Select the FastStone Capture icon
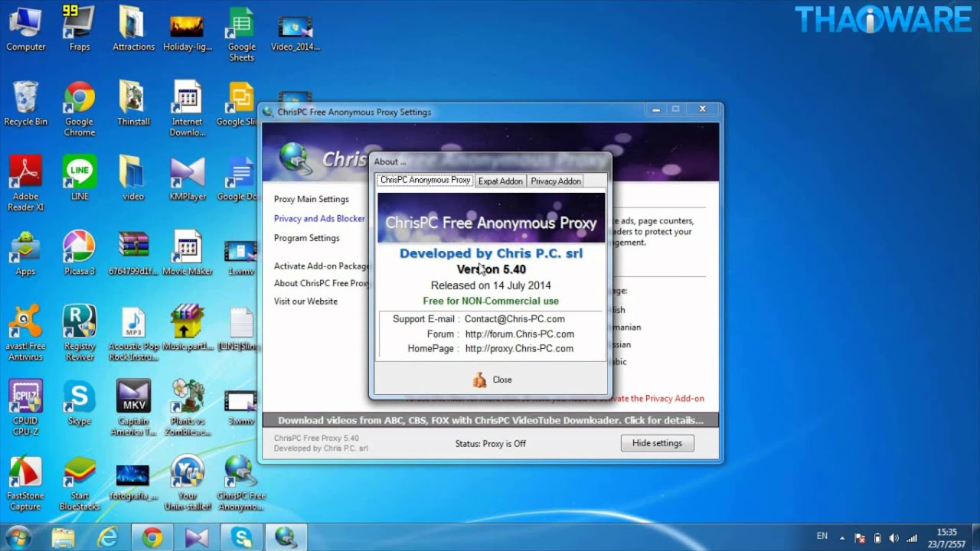Image resolution: width=980 pixels, height=551 pixels. pyautogui.click(x=25, y=484)
